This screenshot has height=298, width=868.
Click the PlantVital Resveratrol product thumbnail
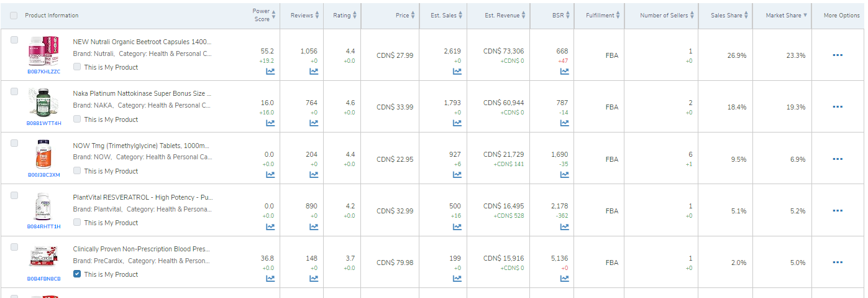pos(43,207)
